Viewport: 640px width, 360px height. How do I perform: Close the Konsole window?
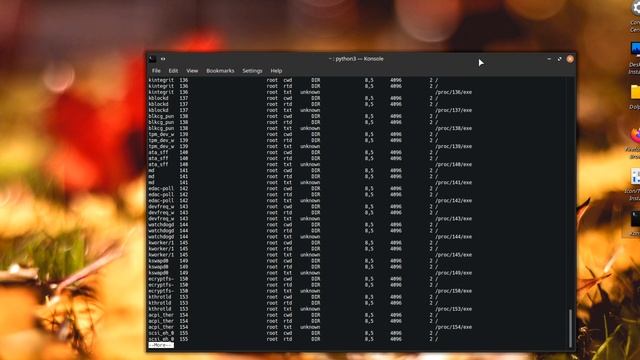click(x=570, y=59)
